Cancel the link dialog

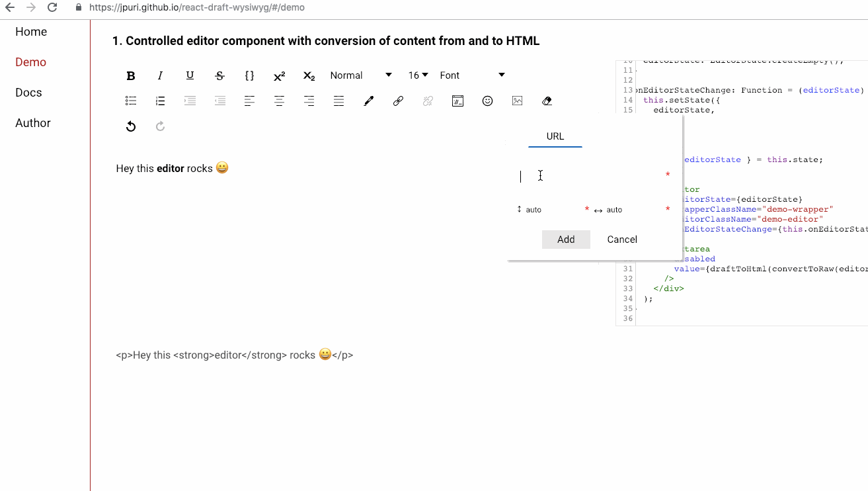621,239
